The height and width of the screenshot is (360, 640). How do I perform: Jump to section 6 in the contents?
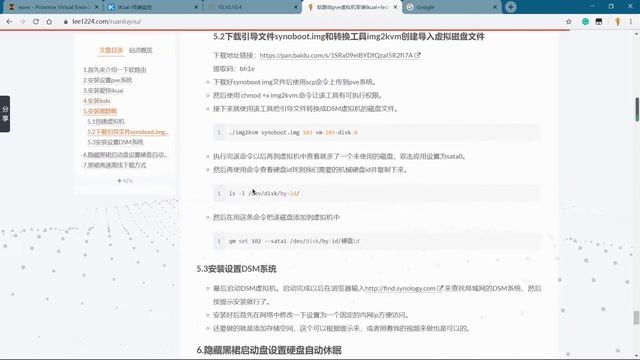[x=125, y=155]
